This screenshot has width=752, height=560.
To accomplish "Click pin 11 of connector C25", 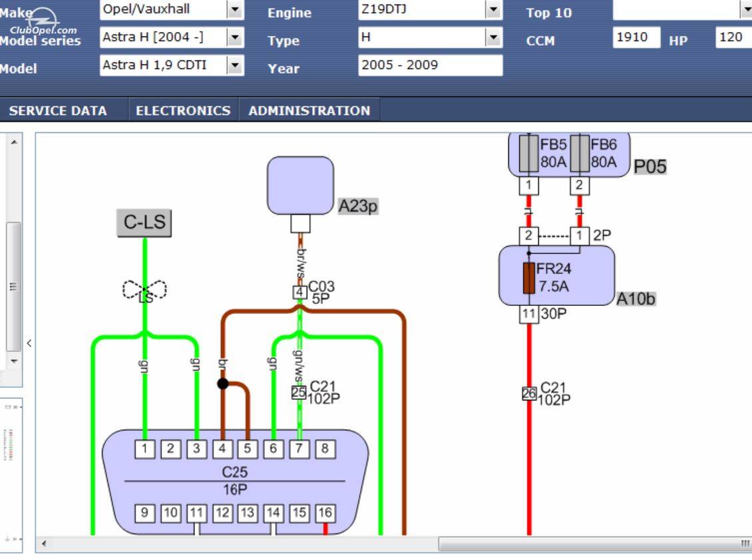I will [x=196, y=513].
